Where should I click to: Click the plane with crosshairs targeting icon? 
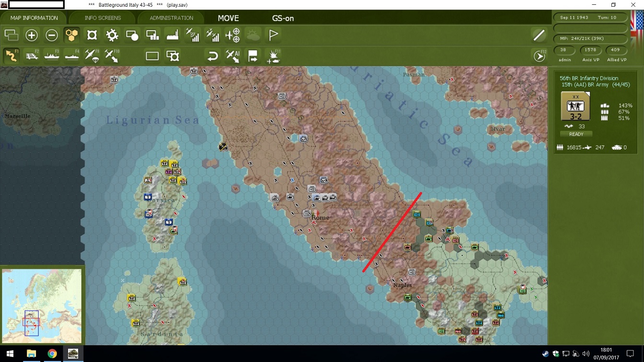(x=233, y=35)
